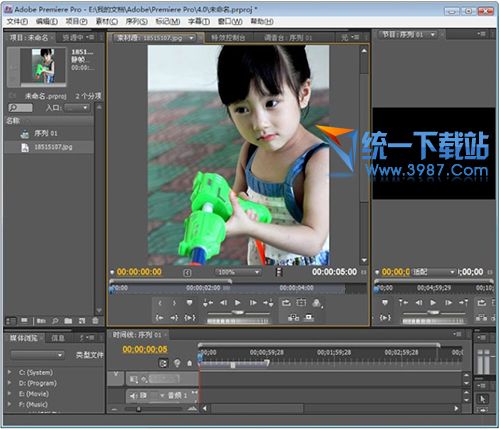
Task: Play the sequence in the Program monitor
Action: point(433,303)
